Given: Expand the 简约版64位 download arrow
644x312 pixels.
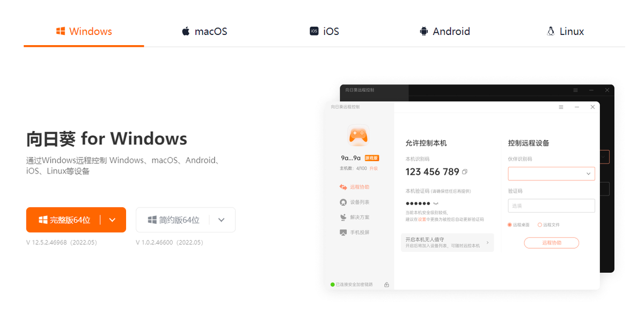Looking at the screenshot, I should pyautogui.click(x=222, y=220).
